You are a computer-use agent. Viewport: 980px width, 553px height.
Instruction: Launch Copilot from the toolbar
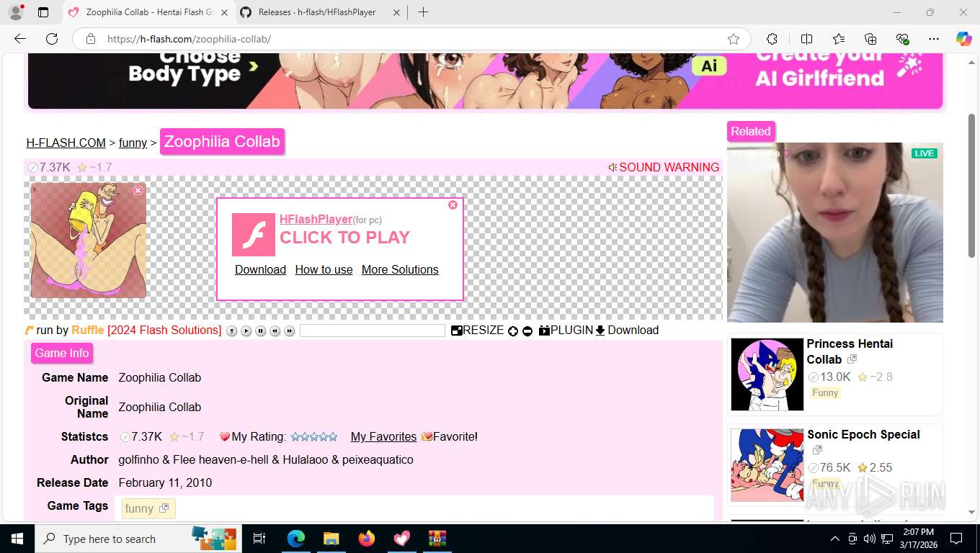click(963, 39)
